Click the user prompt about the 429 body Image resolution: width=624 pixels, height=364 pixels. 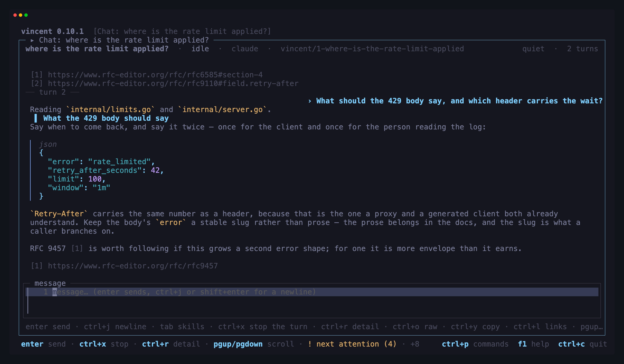[455, 101]
